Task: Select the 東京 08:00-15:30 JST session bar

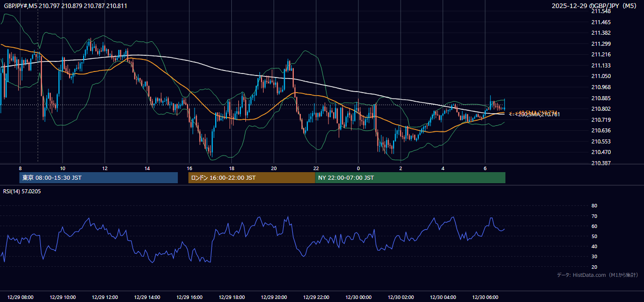Action: tap(98, 178)
